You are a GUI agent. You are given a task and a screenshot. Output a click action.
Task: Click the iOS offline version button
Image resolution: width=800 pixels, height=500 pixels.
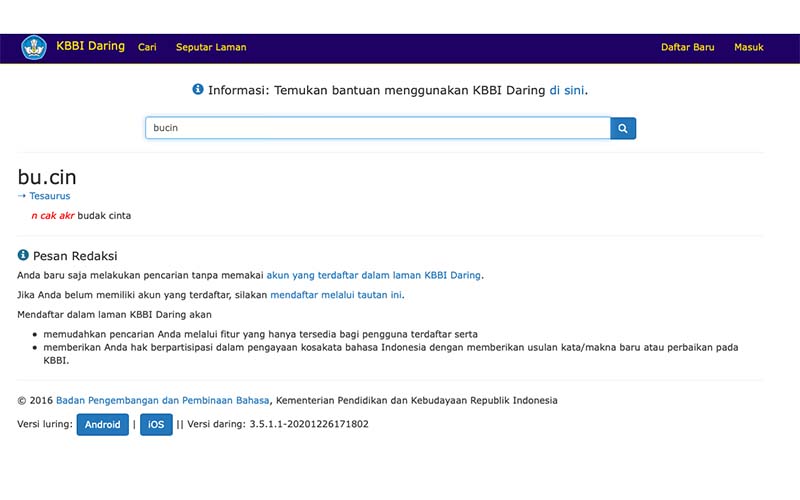[156, 424]
